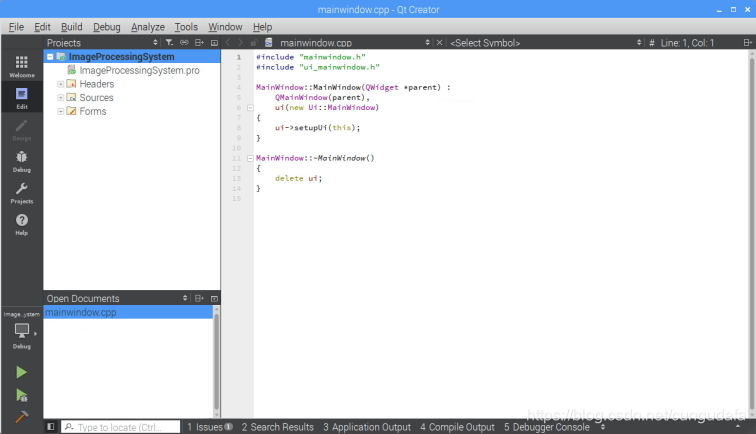Place cursor on the delete ui line
This screenshot has width=756, height=434.
pos(298,178)
